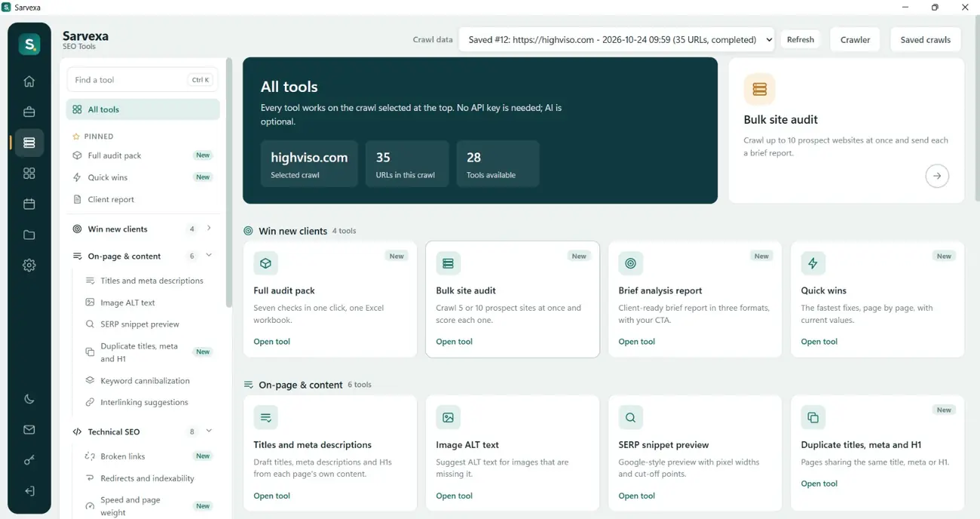This screenshot has height=519, width=980.
Task: Click the orange Bulk site audit promo icon
Action: 759,89
